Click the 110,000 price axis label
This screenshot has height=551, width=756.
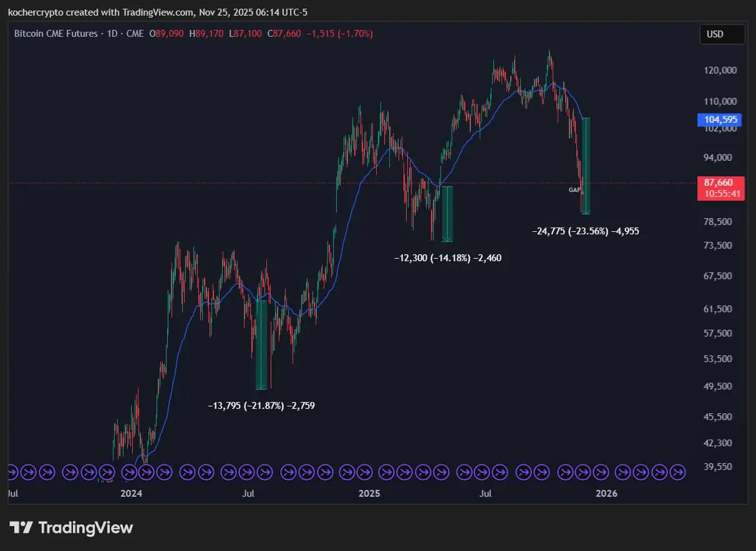(x=719, y=101)
